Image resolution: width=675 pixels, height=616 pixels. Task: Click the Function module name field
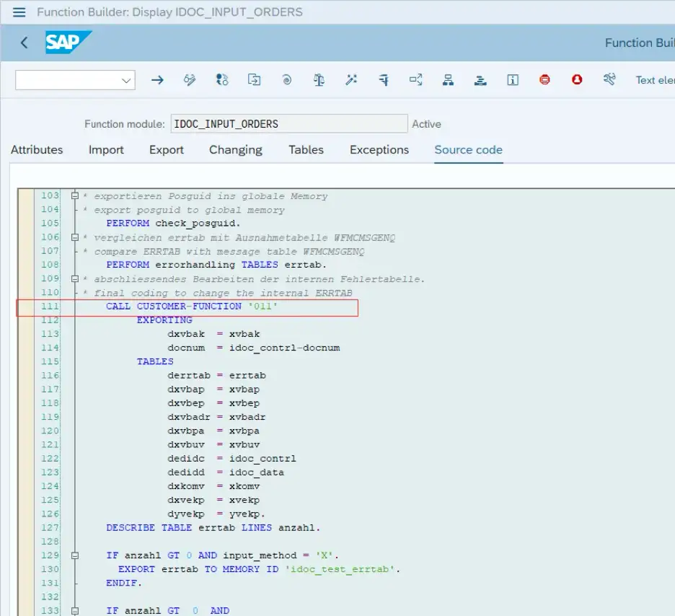pyautogui.click(x=288, y=124)
